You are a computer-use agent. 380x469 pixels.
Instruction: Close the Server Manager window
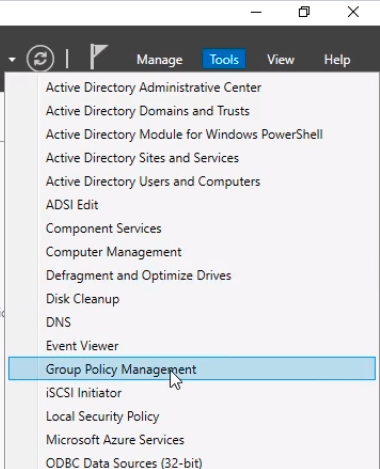pos(353,12)
